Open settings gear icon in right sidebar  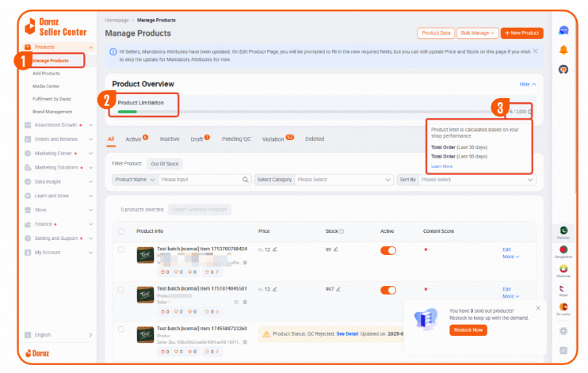coord(563,331)
